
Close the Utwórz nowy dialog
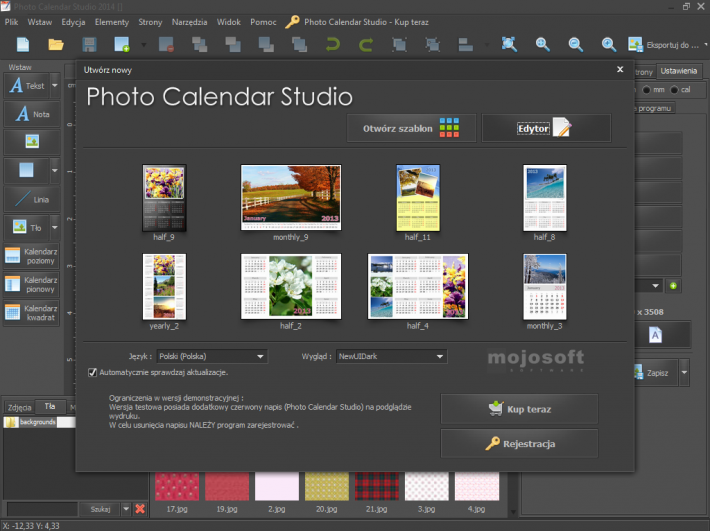click(x=620, y=69)
